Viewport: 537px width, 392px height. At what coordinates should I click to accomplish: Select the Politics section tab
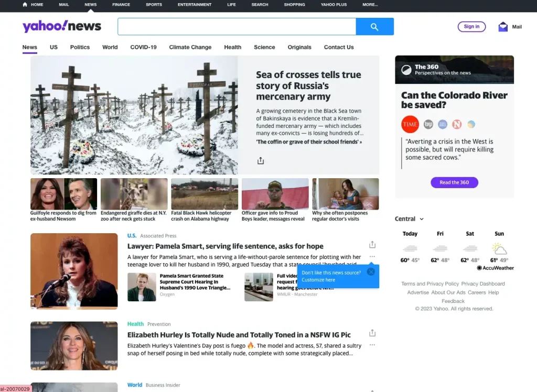tap(80, 47)
